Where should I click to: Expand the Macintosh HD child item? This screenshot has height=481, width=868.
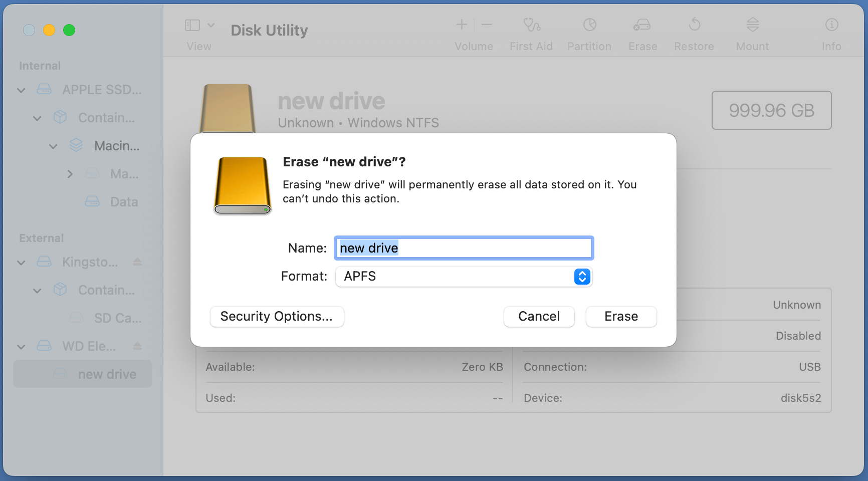tap(70, 174)
